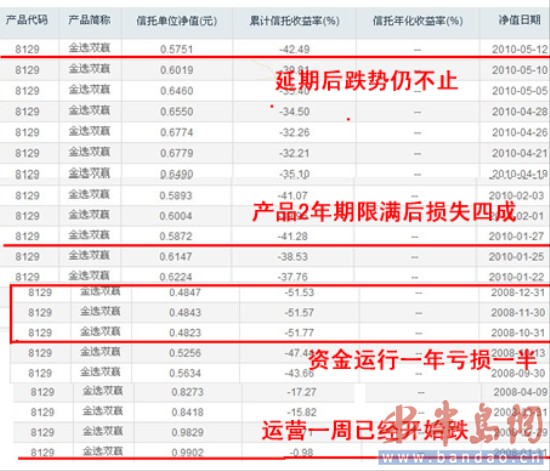Select the date cell 2010-01-22
Viewport: 550px width, 471px height.
516,277
